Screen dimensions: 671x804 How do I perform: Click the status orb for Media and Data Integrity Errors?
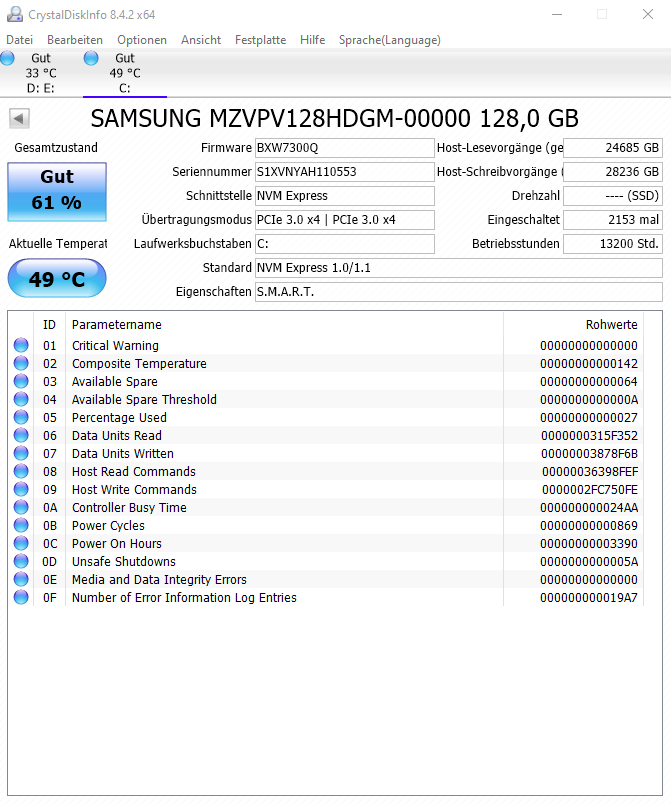[21, 579]
